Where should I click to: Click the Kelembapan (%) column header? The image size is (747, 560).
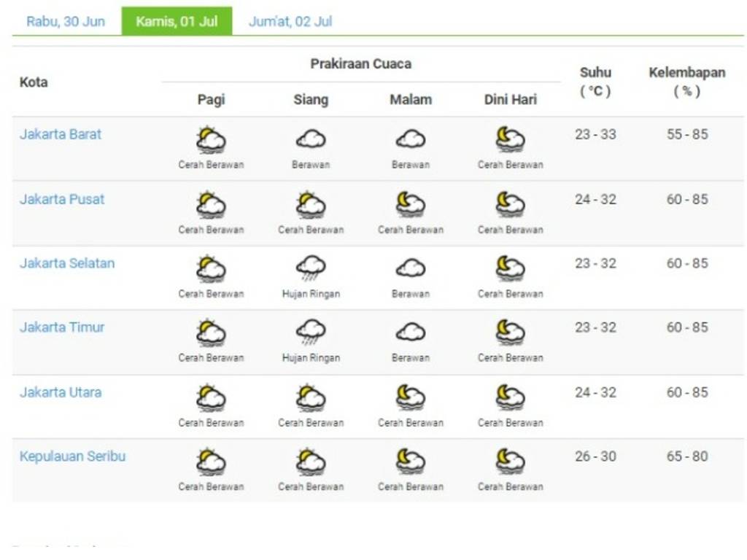pos(687,82)
